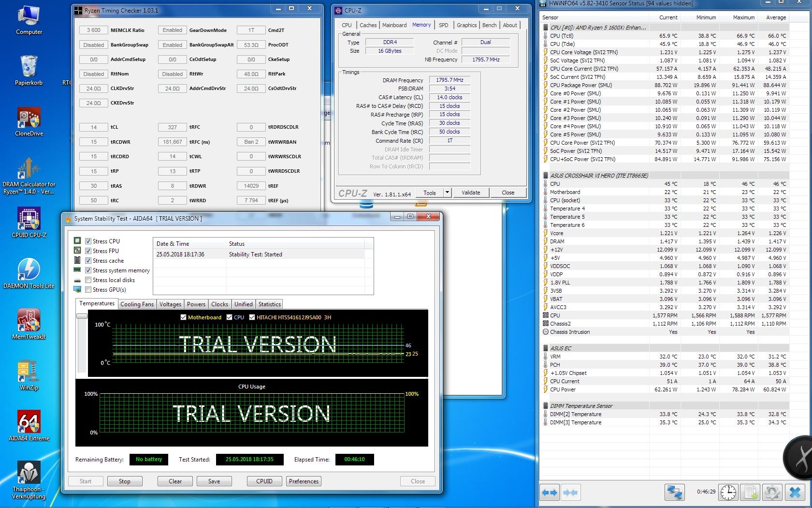Open the CPU-Z Tools dropdown arrow
Screen dimensions: 812x508
(447, 193)
